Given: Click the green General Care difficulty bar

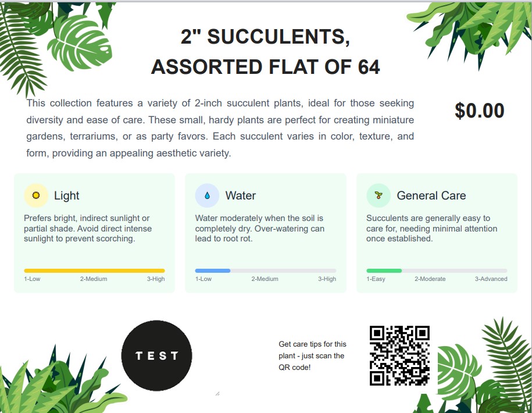Looking at the screenshot, I should (384, 270).
